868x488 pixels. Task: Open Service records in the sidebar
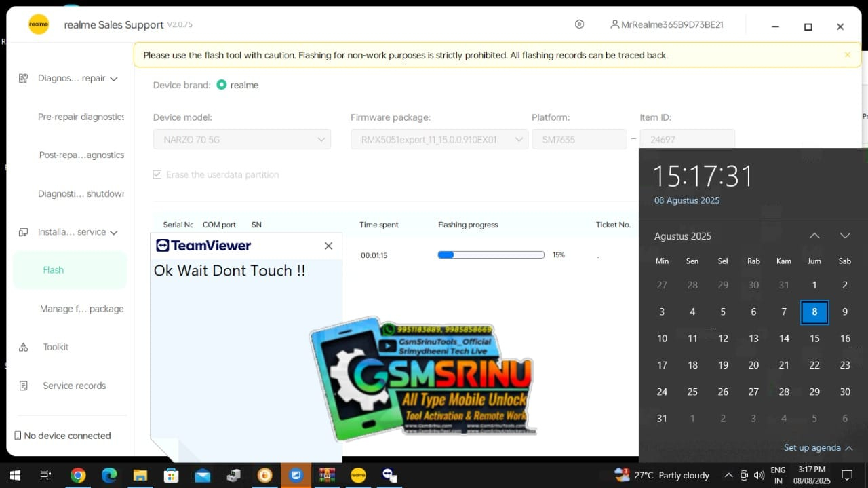coord(74,386)
